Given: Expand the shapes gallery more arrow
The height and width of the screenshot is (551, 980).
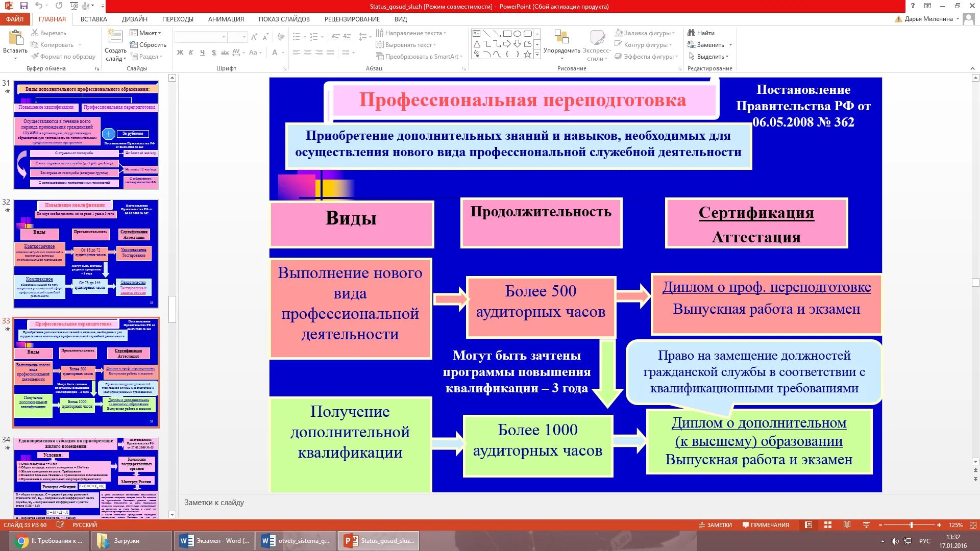Looking at the screenshot, I should [x=537, y=54].
